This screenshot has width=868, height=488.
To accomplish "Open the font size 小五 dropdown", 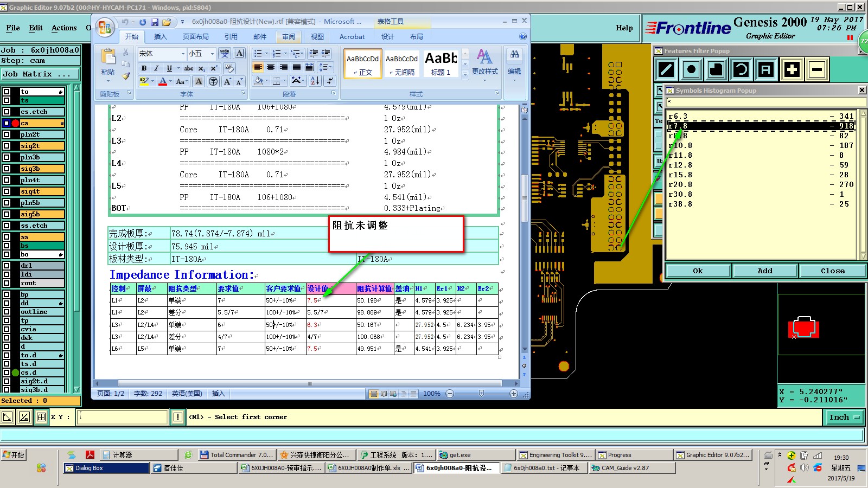I will 212,54.
